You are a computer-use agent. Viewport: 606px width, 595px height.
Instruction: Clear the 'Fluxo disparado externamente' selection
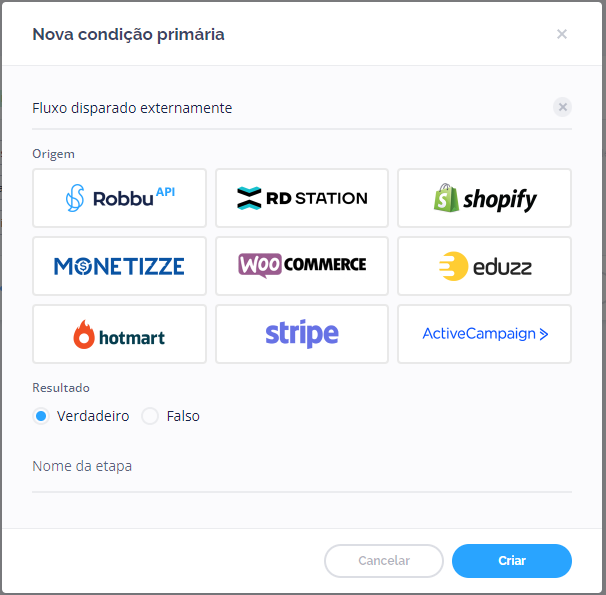click(x=562, y=107)
